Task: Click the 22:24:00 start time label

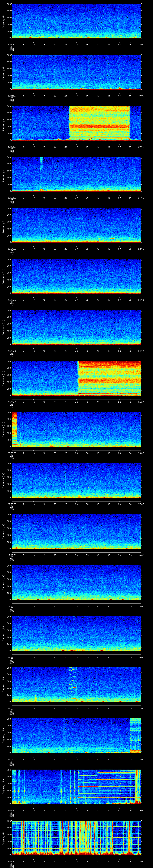Action: tap(12, 402)
